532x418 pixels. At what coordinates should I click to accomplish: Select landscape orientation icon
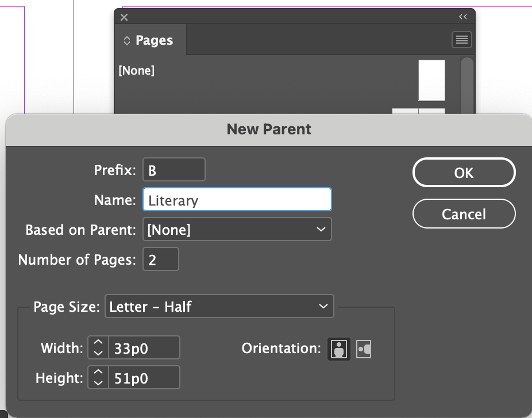click(x=364, y=349)
